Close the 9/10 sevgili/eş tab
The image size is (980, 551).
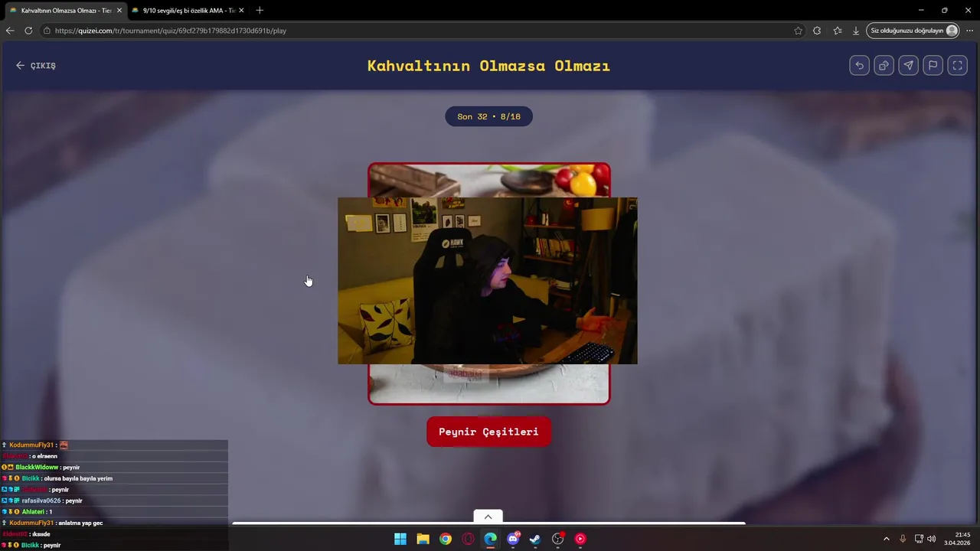[x=241, y=11]
